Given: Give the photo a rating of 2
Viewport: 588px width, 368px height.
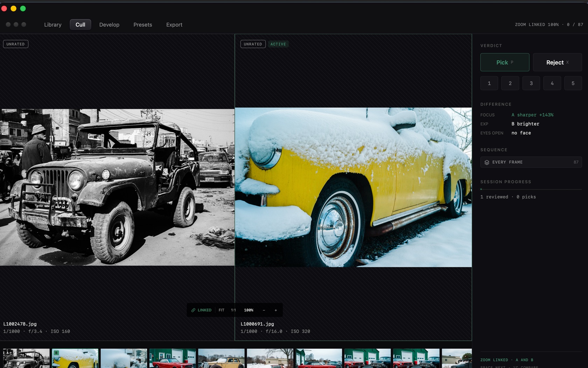Looking at the screenshot, I should (x=510, y=83).
